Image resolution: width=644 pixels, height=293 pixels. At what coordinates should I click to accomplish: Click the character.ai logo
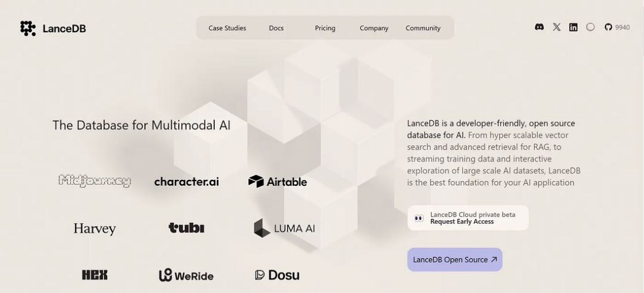[x=187, y=182]
